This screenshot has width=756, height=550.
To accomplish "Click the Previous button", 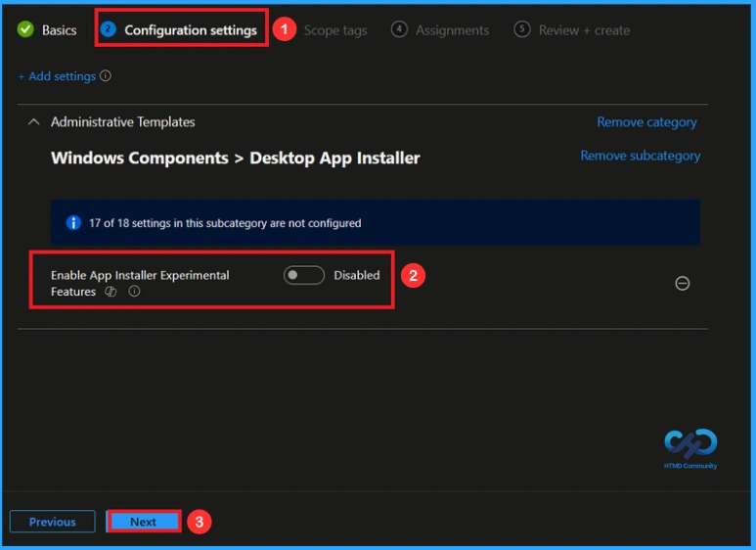I will pyautogui.click(x=53, y=522).
